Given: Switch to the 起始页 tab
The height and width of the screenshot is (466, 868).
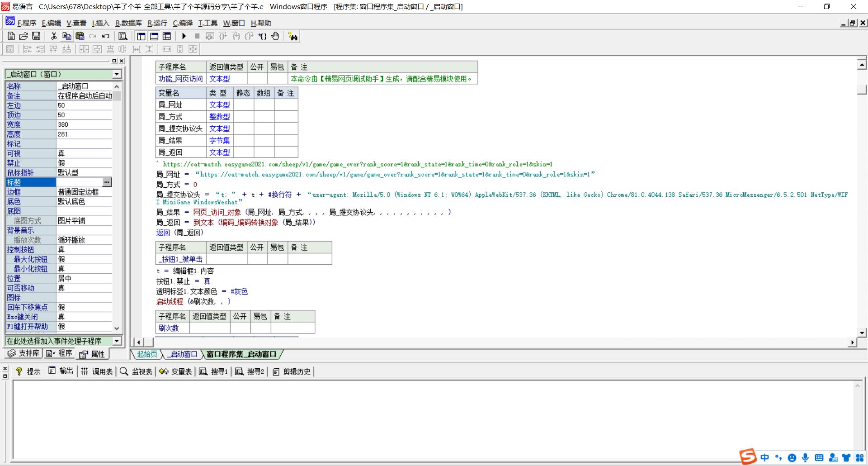Looking at the screenshot, I should pos(147,354).
